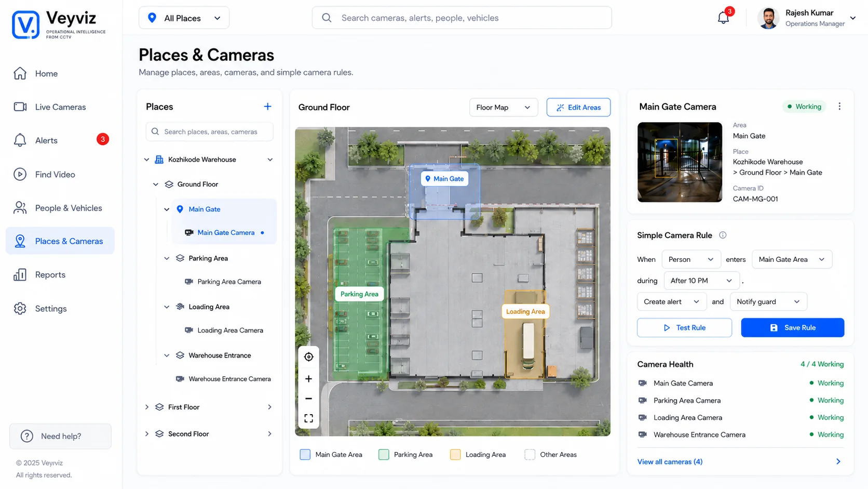Click arrow next to View all cameras
The height and width of the screenshot is (489, 868).
pyautogui.click(x=838, y=461)
